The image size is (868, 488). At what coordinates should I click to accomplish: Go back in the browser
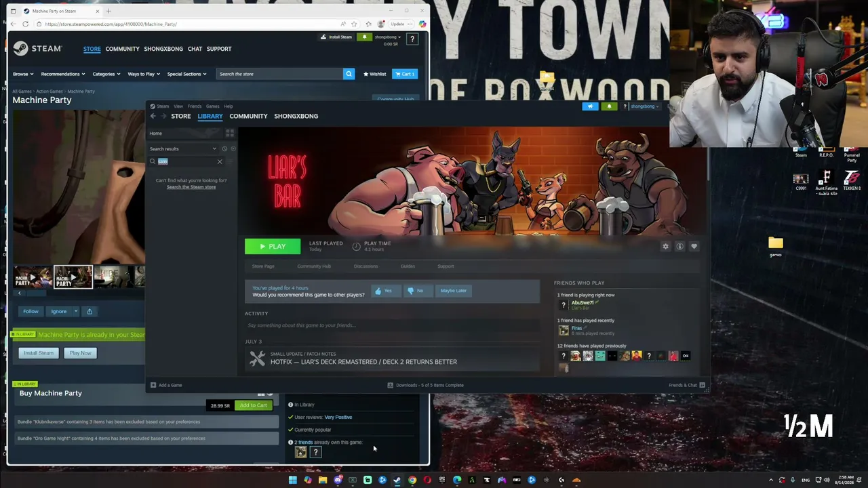pyautogui.click(x=14, y=24)
